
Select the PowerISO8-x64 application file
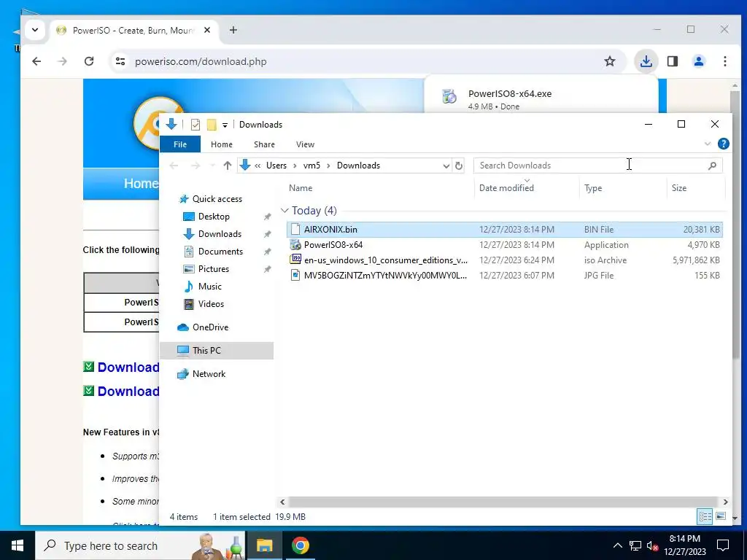505,245
